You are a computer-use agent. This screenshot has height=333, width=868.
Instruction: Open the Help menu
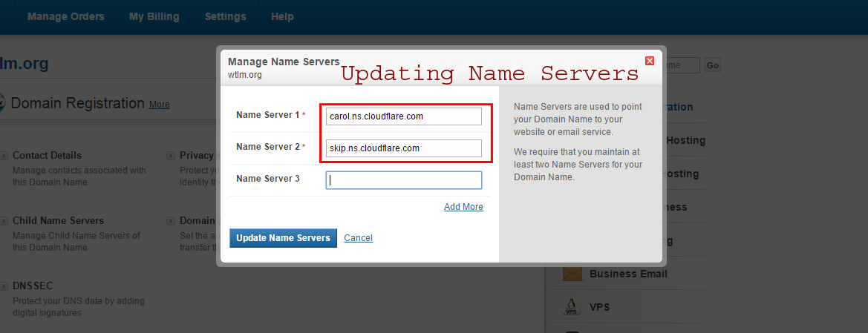pos(282,16)
